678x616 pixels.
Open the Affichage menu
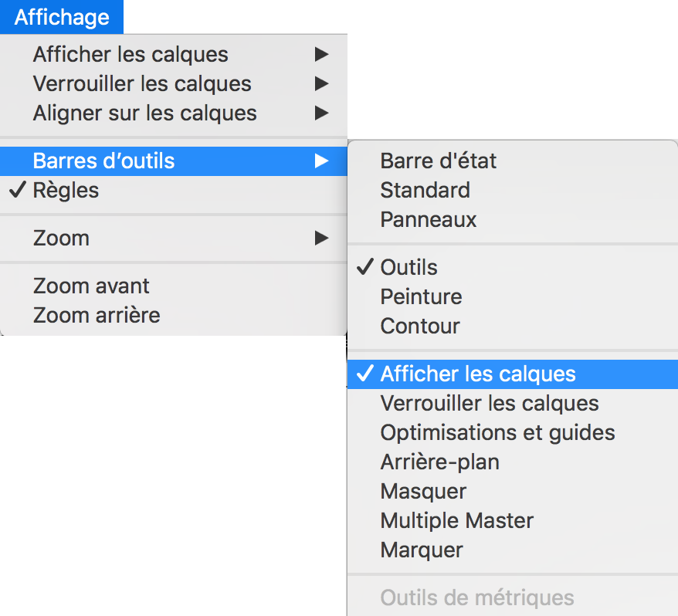pyautogui.click(x=62, y=17)
